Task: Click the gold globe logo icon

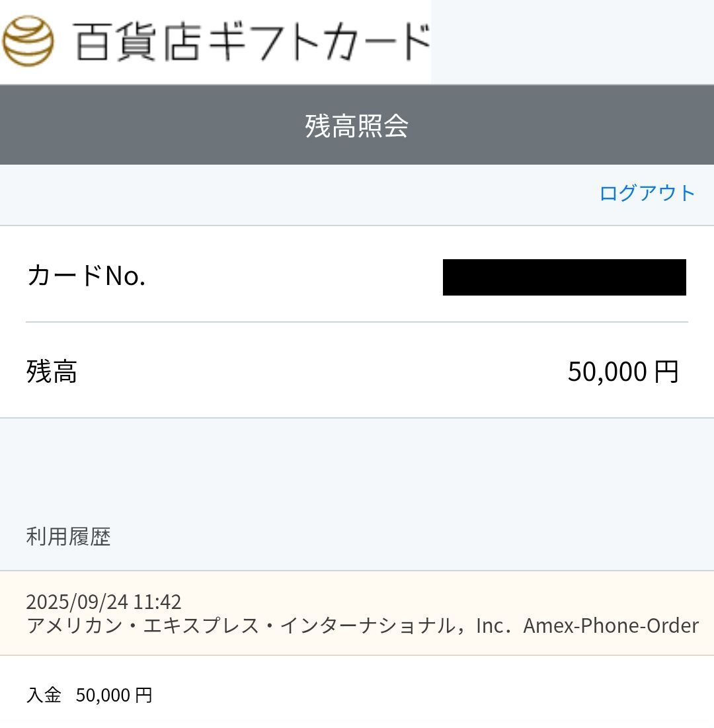Action: pos(28,41)
